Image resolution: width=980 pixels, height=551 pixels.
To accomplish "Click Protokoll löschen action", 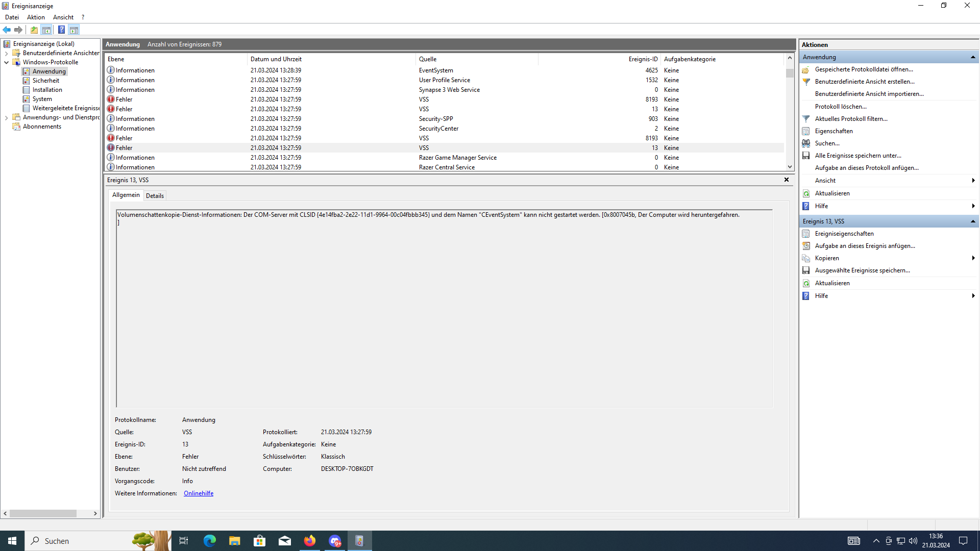I will coord(841,107).
